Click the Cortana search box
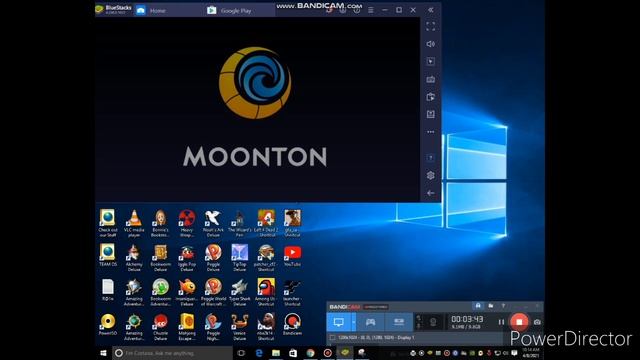 click(172, 353)
